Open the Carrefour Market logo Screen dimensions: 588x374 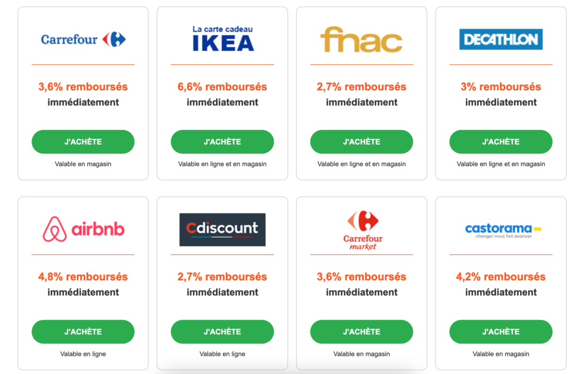pos(363,230)
